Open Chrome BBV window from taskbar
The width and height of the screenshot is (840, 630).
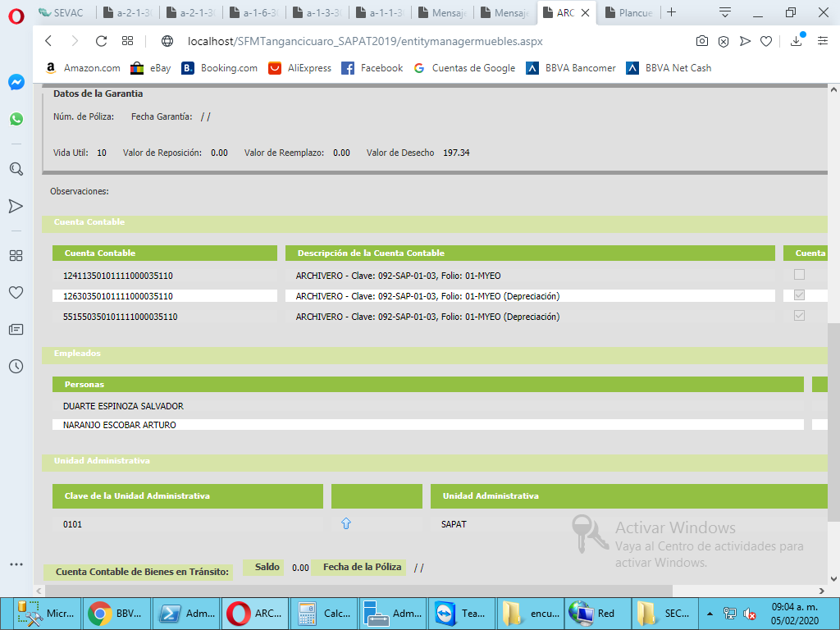coord(116,614)
